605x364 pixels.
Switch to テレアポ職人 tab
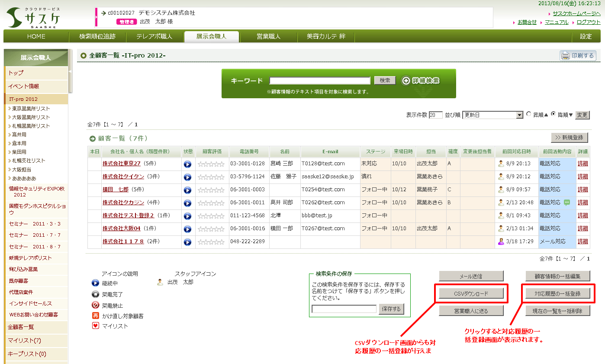[x=154, y=36]
